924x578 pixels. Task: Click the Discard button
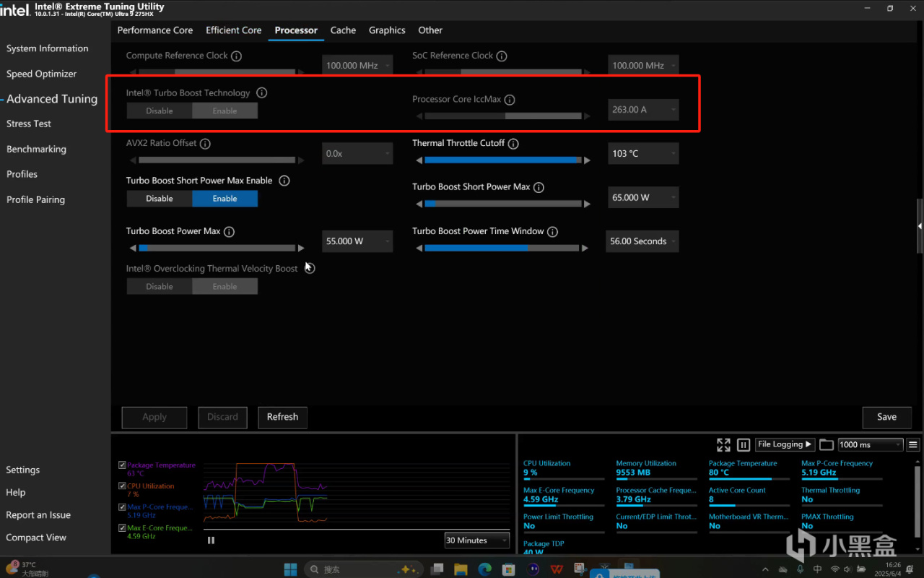coord(222,417)
